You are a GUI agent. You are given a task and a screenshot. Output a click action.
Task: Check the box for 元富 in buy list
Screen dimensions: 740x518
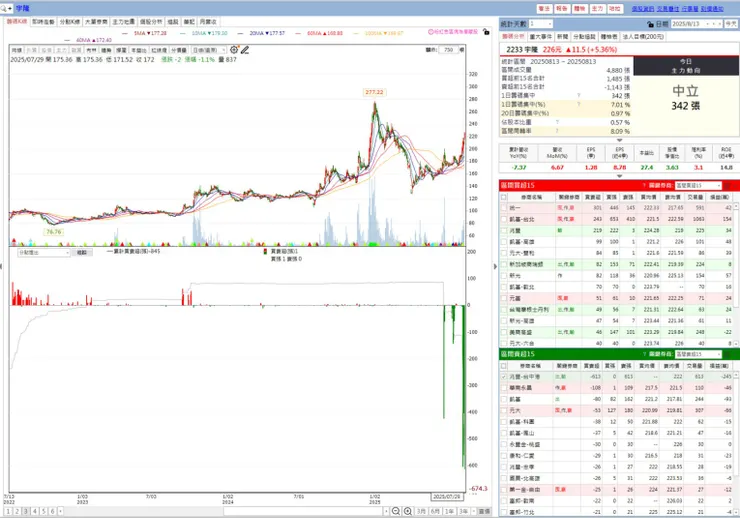point(504,299)
